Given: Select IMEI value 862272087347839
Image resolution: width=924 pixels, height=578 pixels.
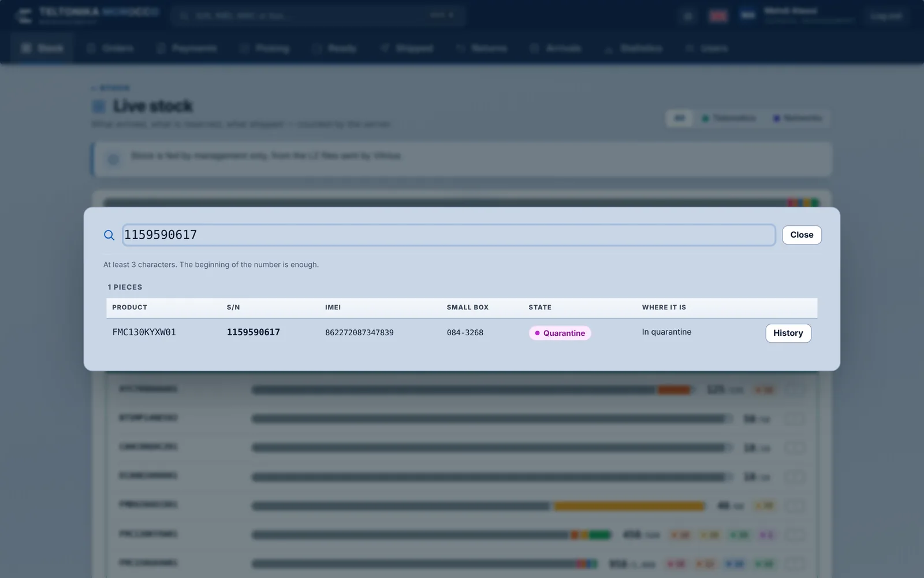Looking at the screenshot, I should [359, 333].
